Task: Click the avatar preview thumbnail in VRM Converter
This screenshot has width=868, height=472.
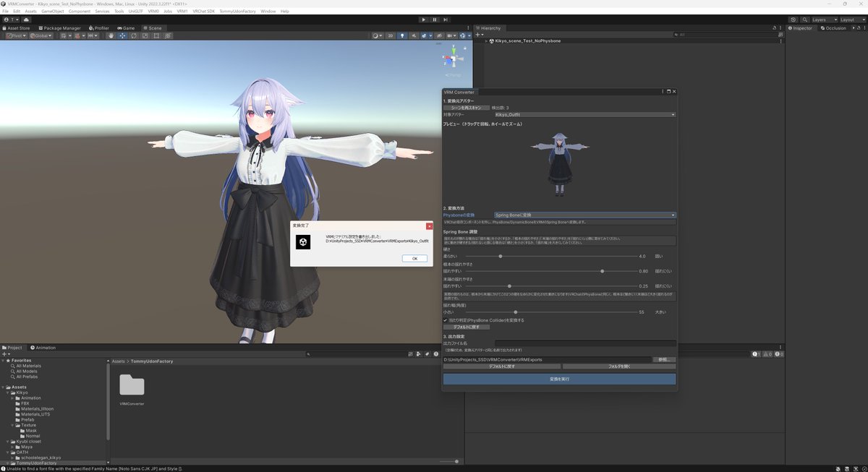Action: pyautogui.click(x=559, y=164)
